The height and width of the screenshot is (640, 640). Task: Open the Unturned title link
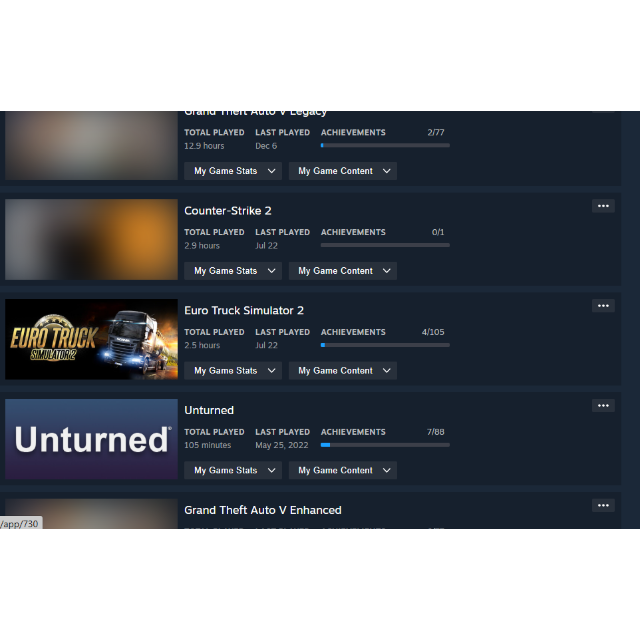[209, 410]
